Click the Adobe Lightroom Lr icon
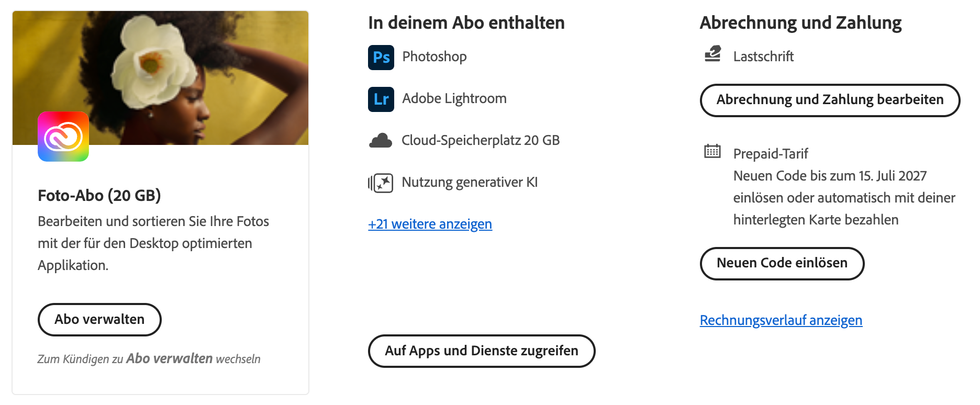980x405 pixels. [x=381, y=99]
